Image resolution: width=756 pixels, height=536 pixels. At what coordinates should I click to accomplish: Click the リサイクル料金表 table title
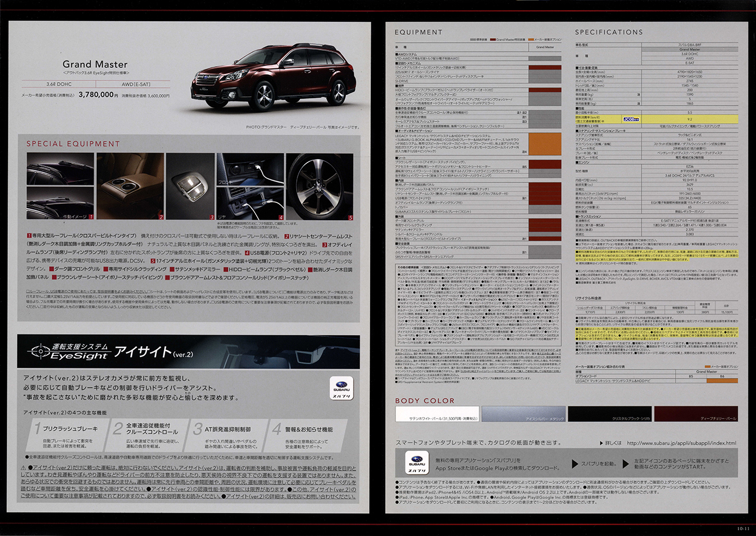pyautogui.click(x=589, y=298)
